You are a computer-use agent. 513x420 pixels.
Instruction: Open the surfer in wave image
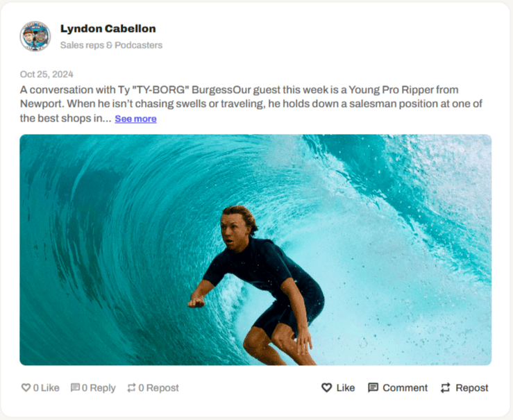pos(255,250)
